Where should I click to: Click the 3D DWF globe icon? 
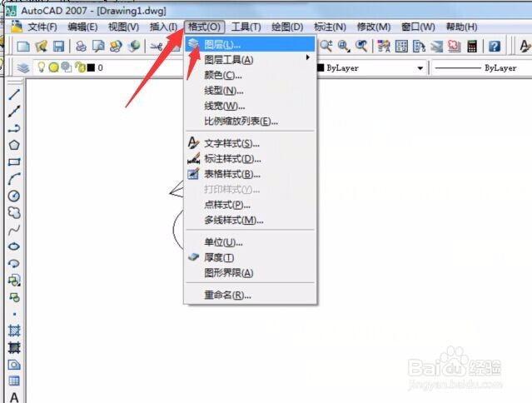click(134, 46)
